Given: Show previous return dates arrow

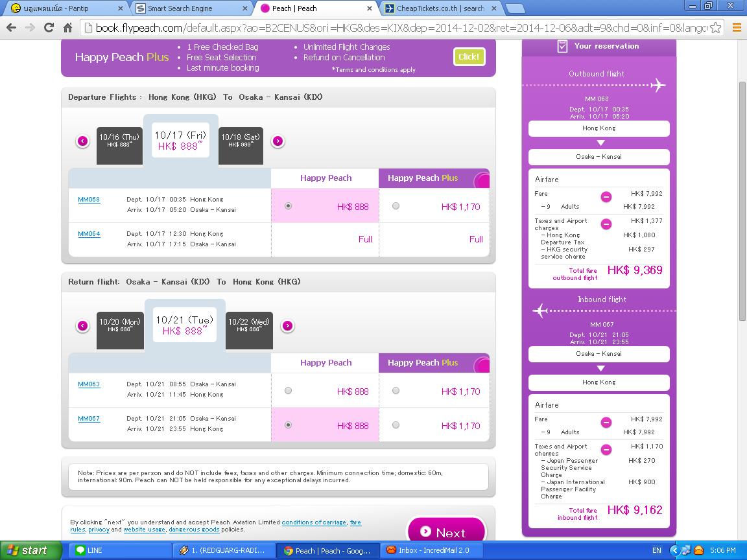Looking at the screenshot, I should (x=82, y=326).
